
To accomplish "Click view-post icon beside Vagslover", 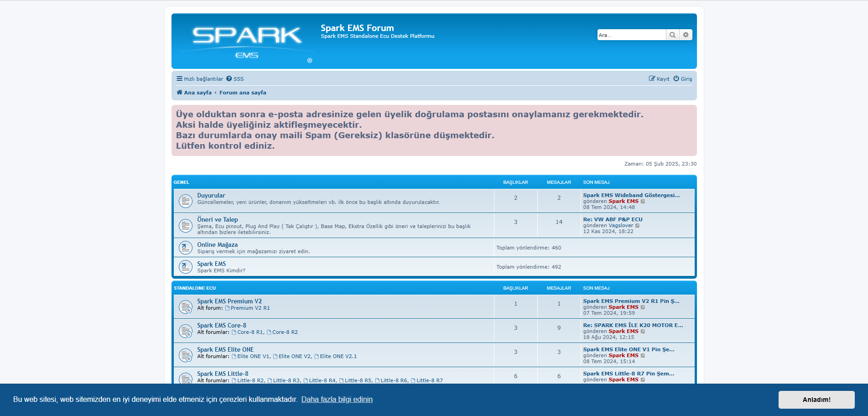I will click(x=638, y=226).
